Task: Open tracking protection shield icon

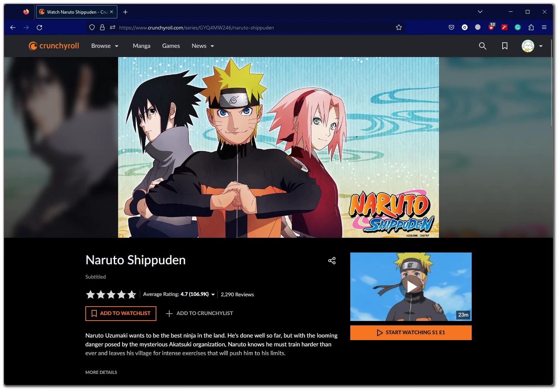Action: 92,27
